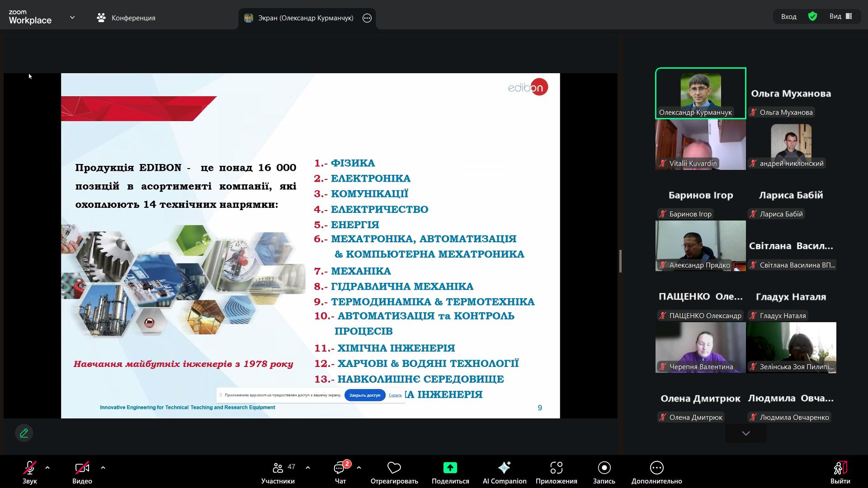Click the Hide link in the notification

395,395
